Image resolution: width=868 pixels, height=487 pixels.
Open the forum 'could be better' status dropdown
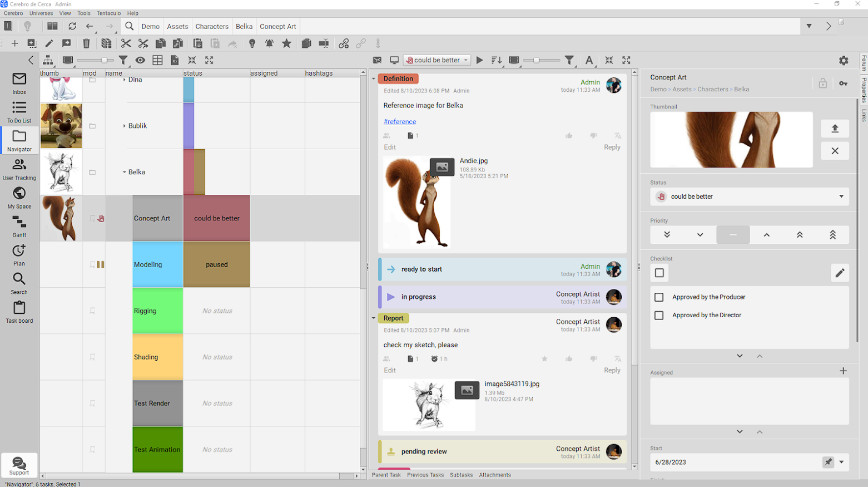click(x=437, y=60)
